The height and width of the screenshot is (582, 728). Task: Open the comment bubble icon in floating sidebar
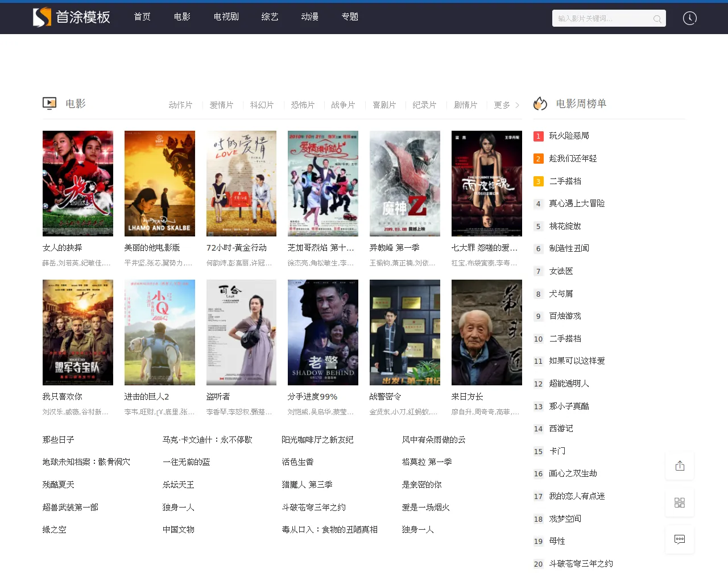(680, 539)
